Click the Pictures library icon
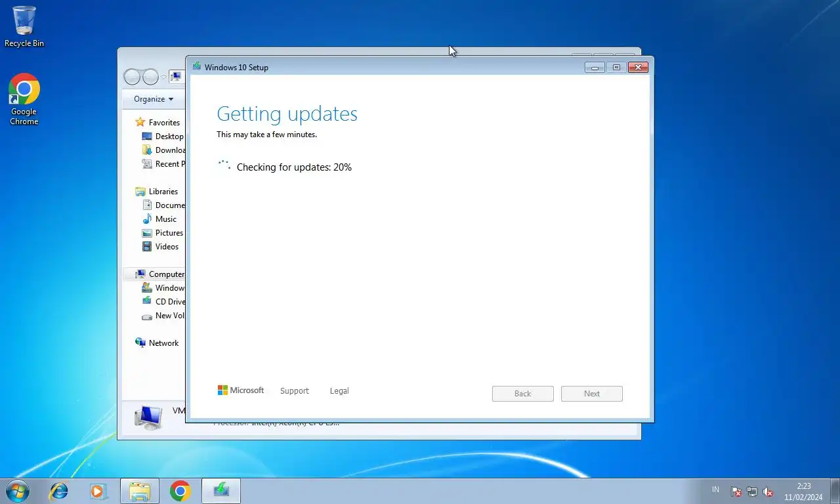Screen dimensions: 840x504 tap(147, 233)
